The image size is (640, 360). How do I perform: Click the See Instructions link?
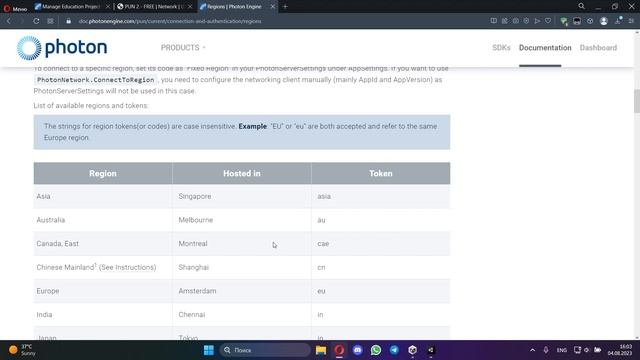(128, 267)
